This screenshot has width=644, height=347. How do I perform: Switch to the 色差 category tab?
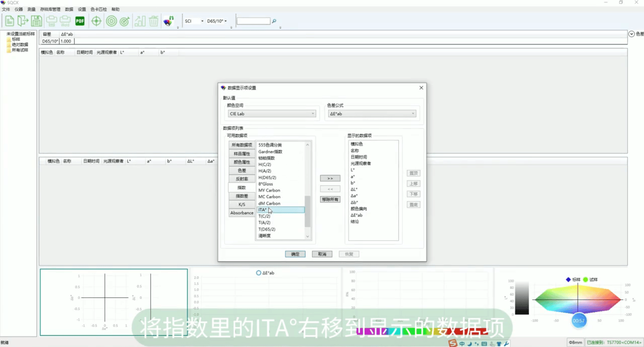242,170
